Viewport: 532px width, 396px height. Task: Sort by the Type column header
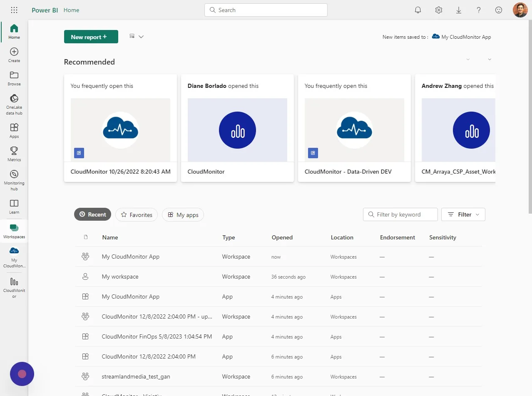pyautogui.click(x=229, y=237)
